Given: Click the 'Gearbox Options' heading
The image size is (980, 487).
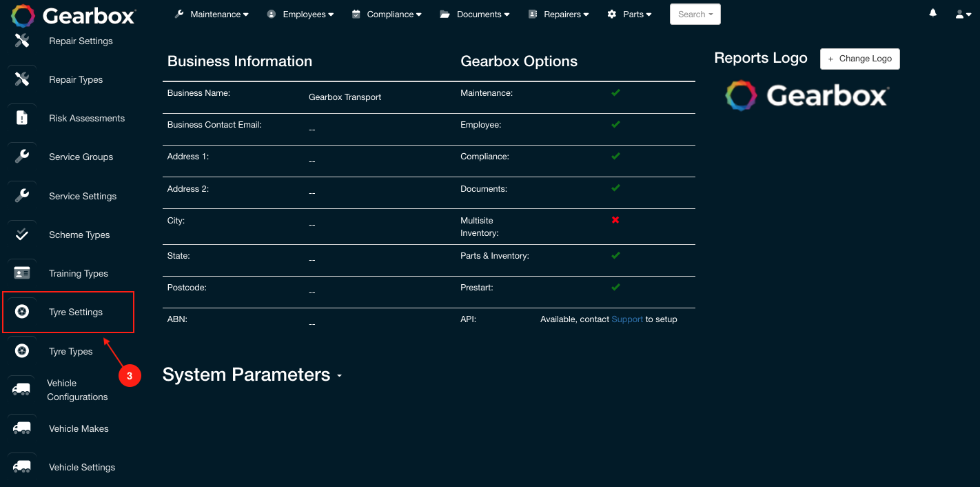Looking at the screenshot, I should coord(519,61).
